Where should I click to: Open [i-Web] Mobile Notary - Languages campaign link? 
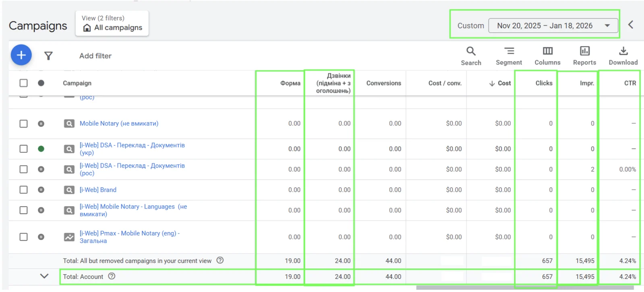pos(133,210)
